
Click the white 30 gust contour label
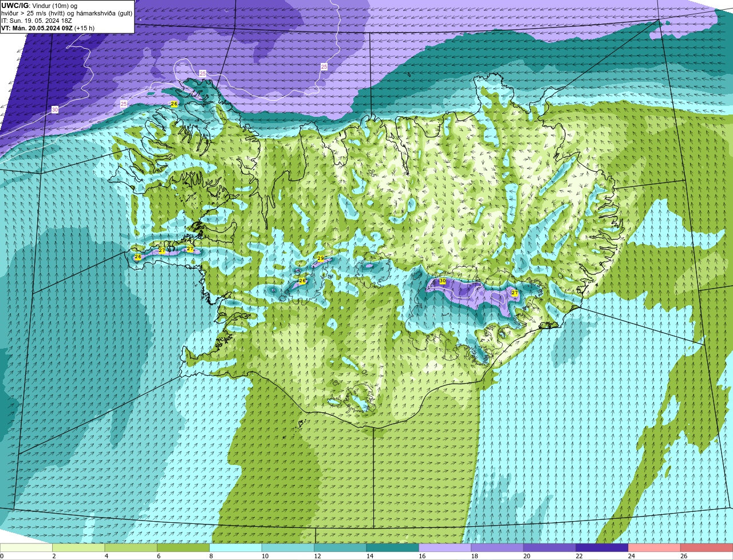coord(55,109)
